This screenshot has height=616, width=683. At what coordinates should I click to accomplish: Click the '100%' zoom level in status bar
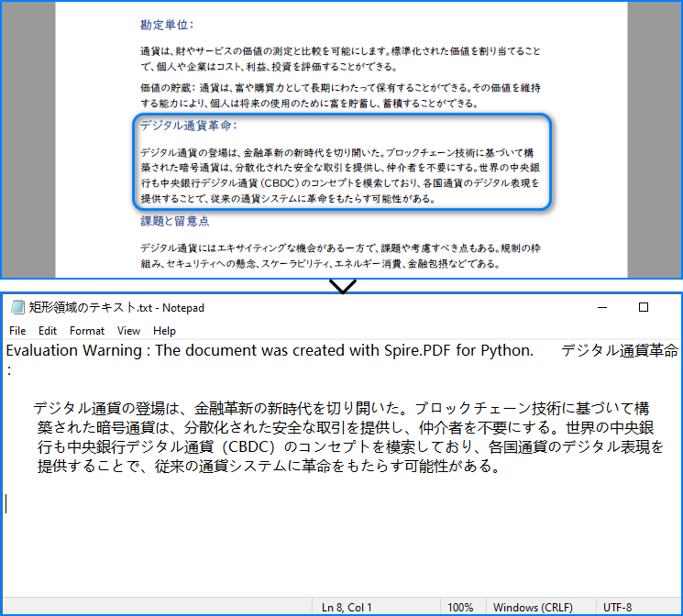[x=460, y=607]
